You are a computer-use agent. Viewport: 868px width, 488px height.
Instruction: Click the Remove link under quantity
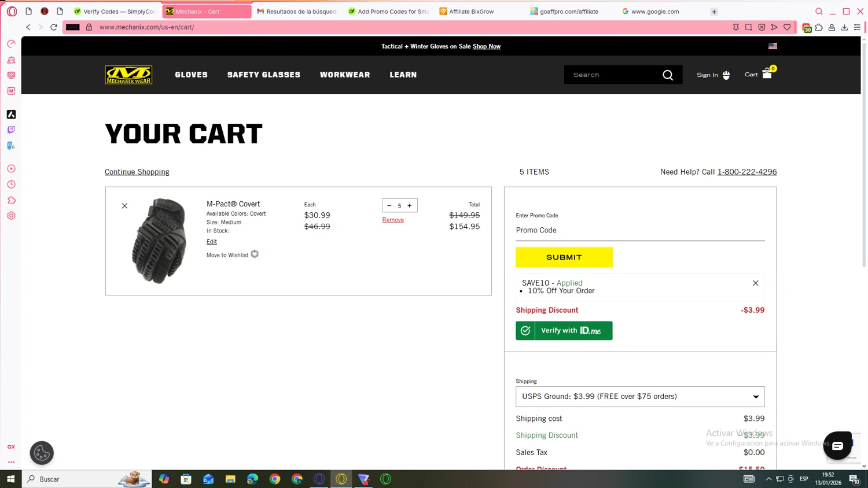coord(393,220)
